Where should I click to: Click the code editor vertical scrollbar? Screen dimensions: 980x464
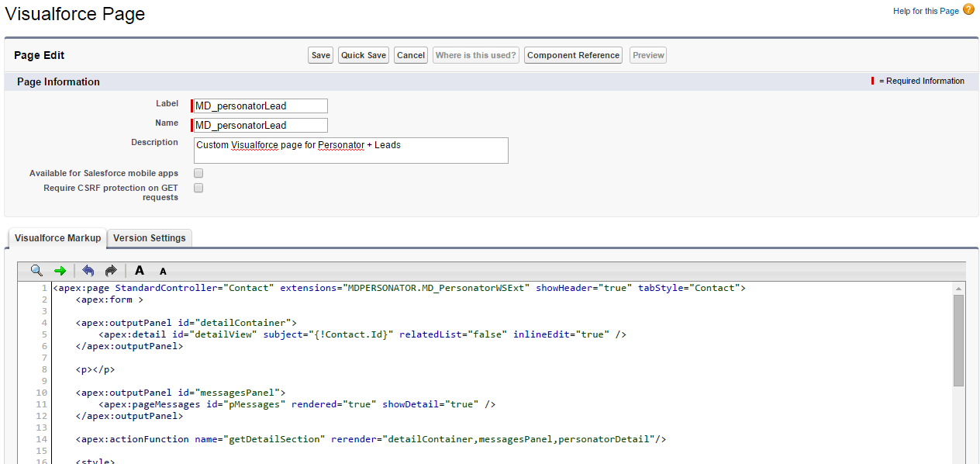click(958, 341)
